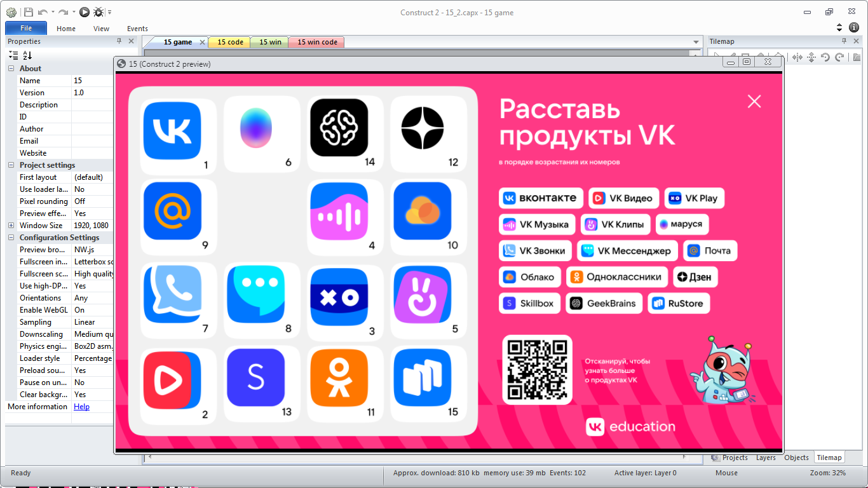Click the Tilemap flip horizontal tool

[x=797, y=57]
